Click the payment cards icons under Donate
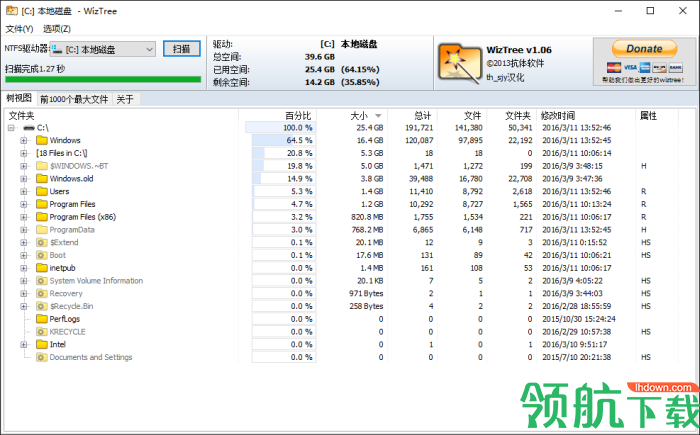The image size is (700, 435). (644, 67)
